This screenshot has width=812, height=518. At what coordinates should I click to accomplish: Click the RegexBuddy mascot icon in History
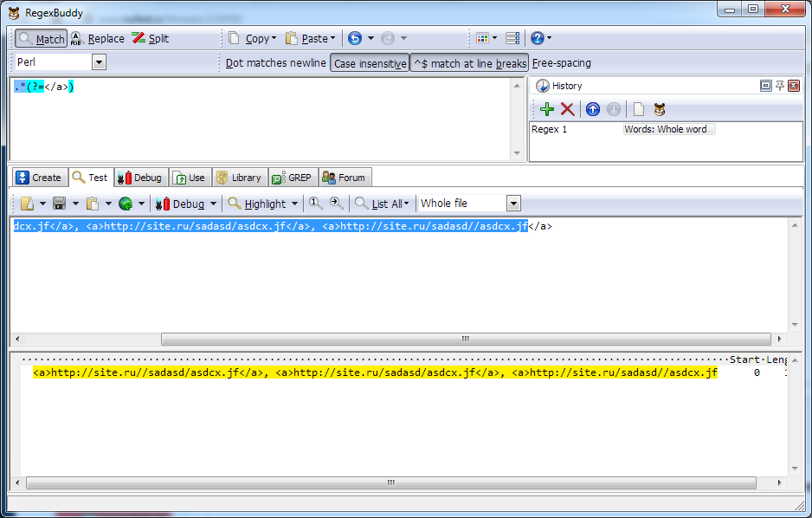[660, 109]
